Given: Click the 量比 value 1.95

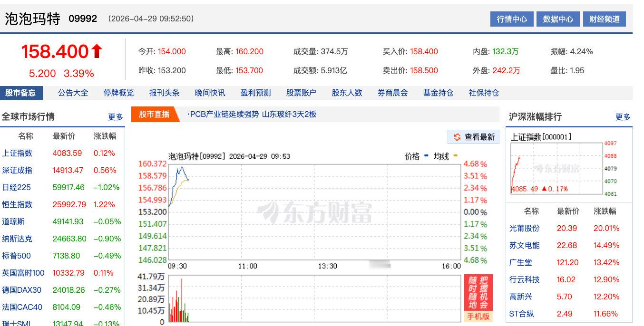Looking at the screenshot, I should pyautogui.click(x=577, y=70).
